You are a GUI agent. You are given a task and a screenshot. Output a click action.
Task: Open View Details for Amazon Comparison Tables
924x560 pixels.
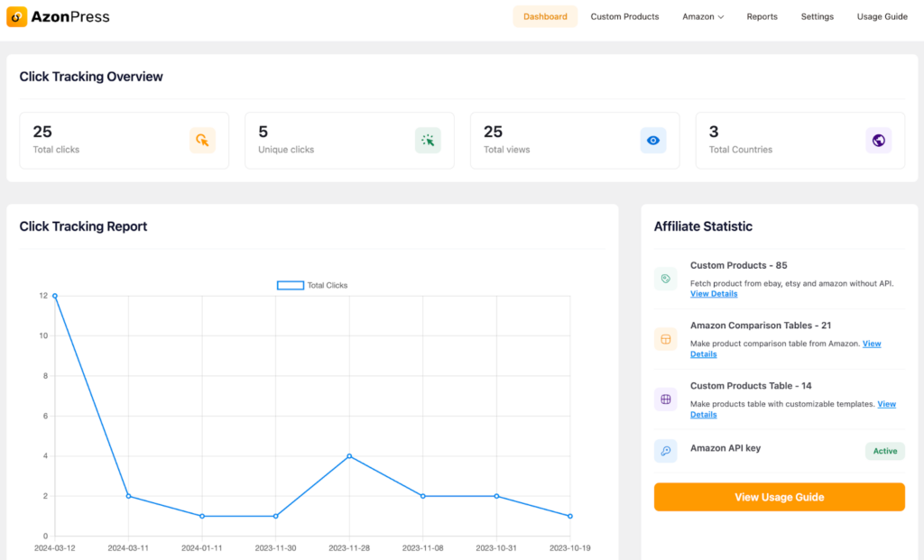click(871, 344)
